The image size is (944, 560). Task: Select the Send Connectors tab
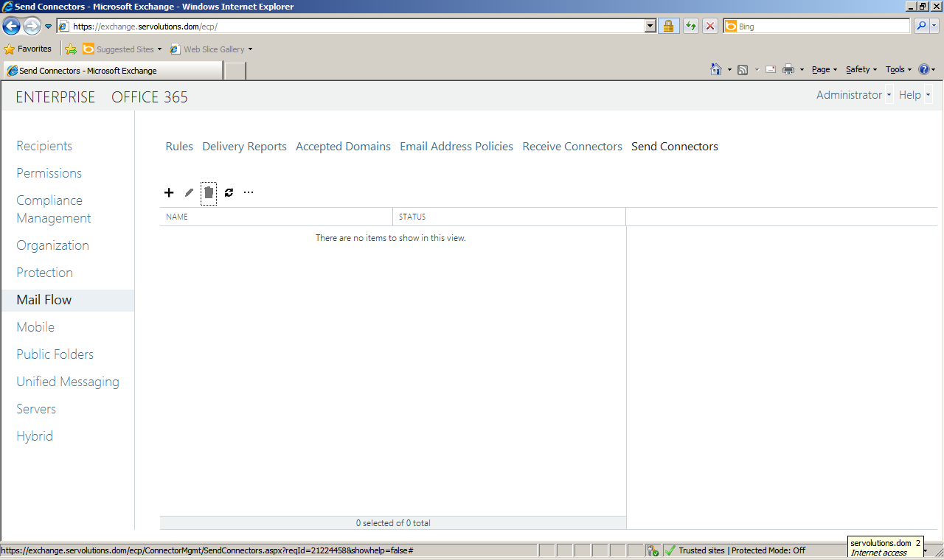(675, 147)
